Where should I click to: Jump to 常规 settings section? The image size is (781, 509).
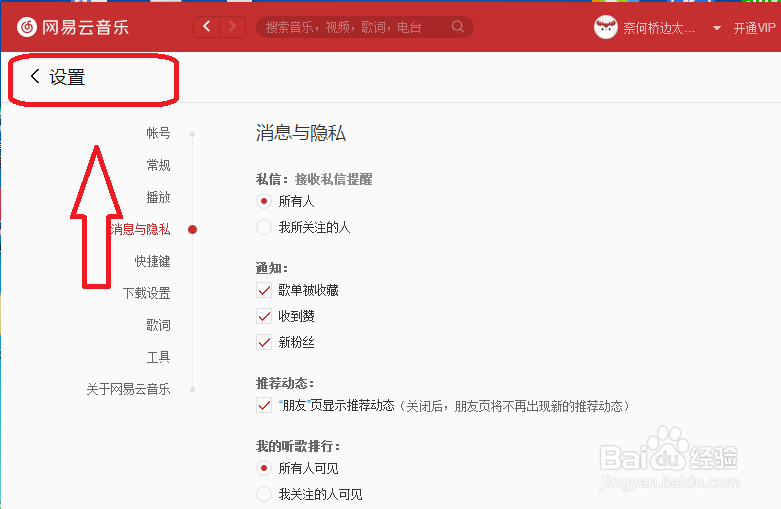[158, 165]
